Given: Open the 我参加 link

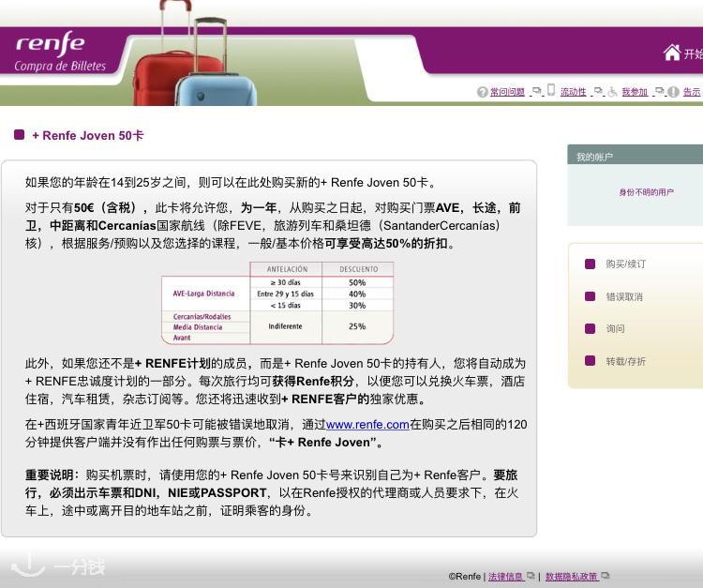Looking at the screenshot, I should tap(635, 92).
